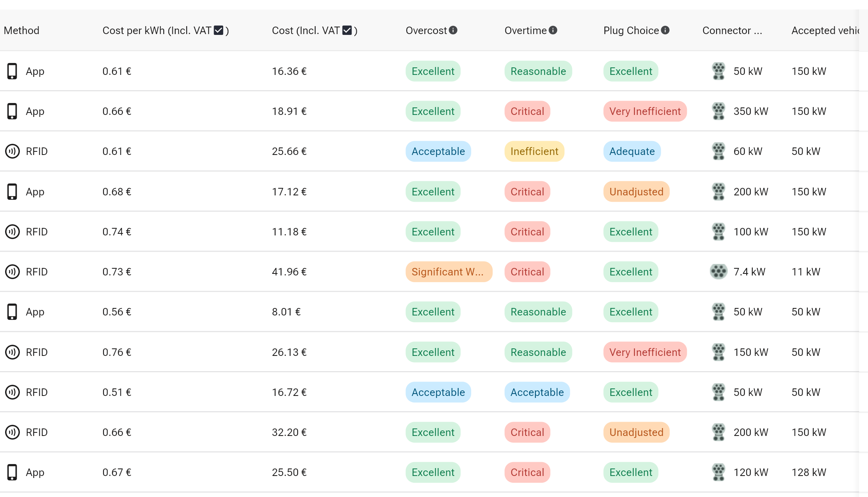
Task: Click the blue Adequate plug choice badge
Action: [x=632, y=151]
